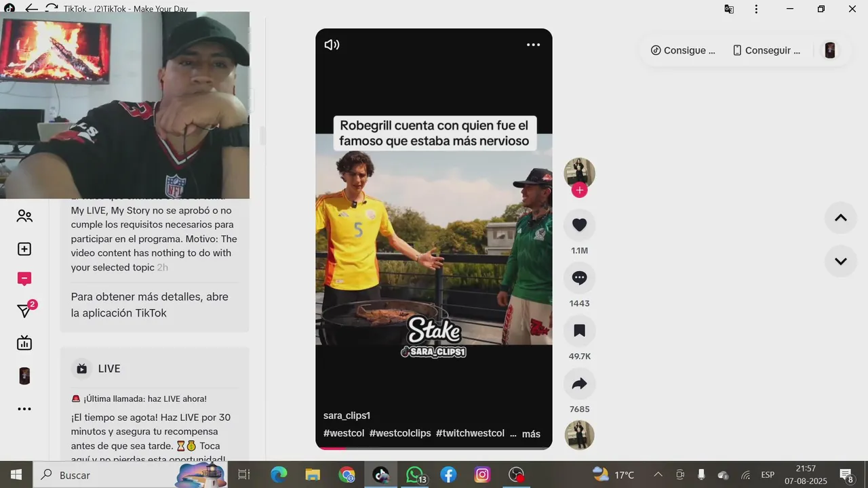Open Messages icon with badge 2
Image resolution: width=868 pixels, height=488 pixels.
click(26, 310)
